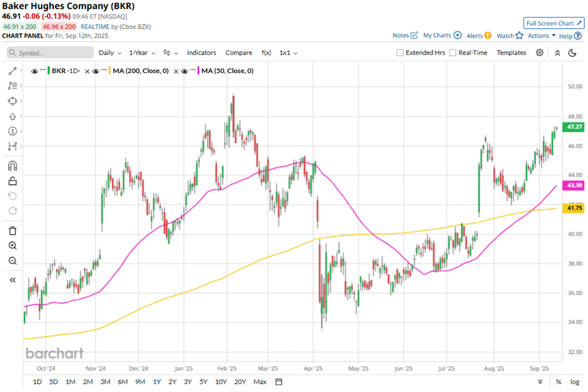Collapse the left drawing toolbar
This screenshot has height=392, width=588.
13,280
